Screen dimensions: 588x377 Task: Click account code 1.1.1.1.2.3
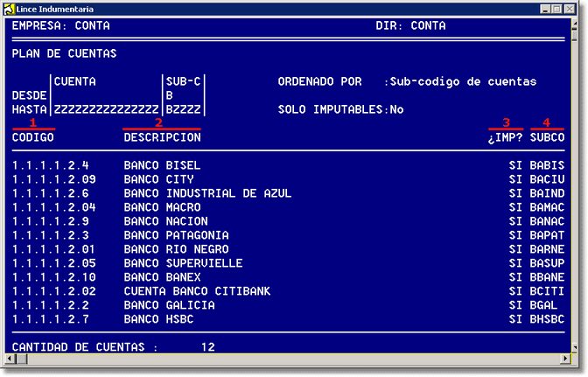tap(51, 235)
